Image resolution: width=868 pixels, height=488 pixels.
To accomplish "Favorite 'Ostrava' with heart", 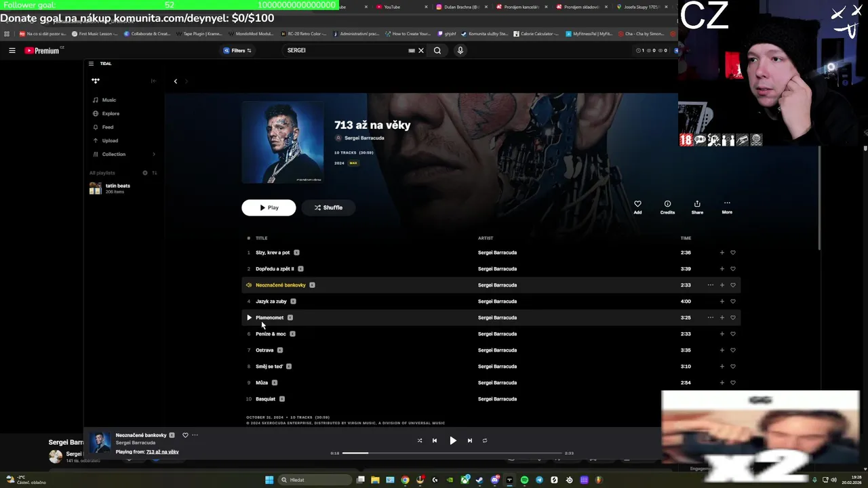I will [732, 350].
